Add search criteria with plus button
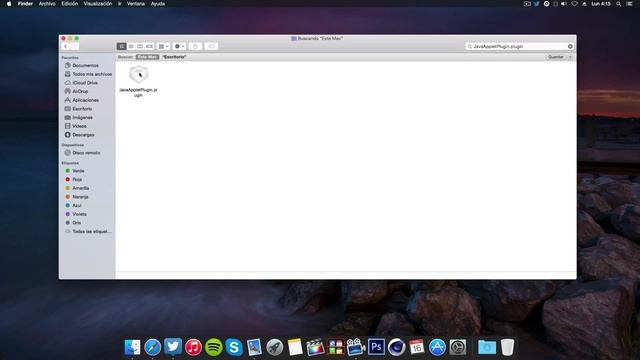640x360 pixels. click(570, 57)
